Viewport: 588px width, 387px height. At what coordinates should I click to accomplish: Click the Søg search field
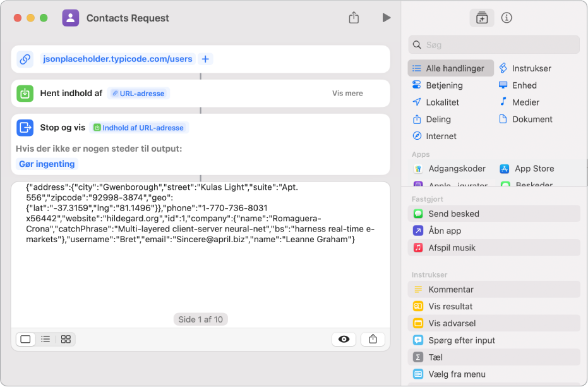coord(494,45)
